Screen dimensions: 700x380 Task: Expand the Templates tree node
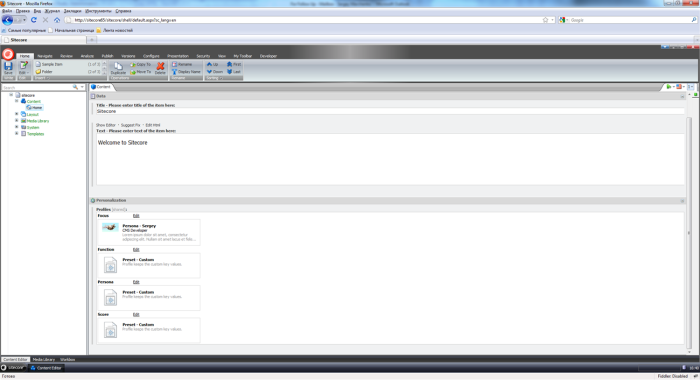tap(17, 133)
